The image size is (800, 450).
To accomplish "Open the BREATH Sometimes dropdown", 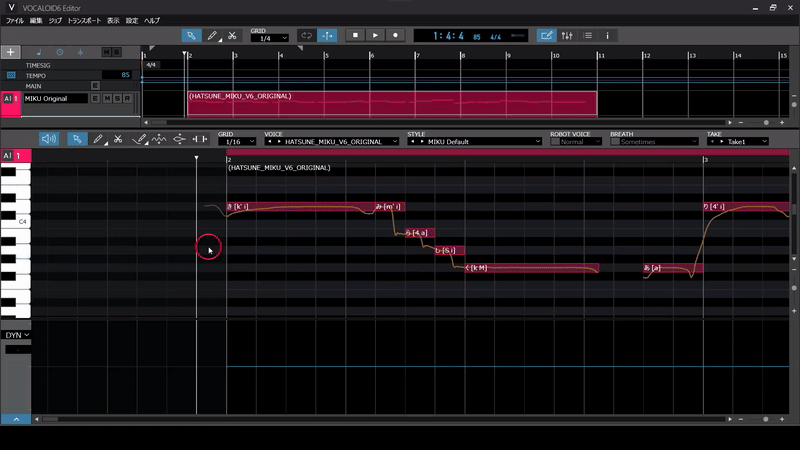I will point(659,142).
